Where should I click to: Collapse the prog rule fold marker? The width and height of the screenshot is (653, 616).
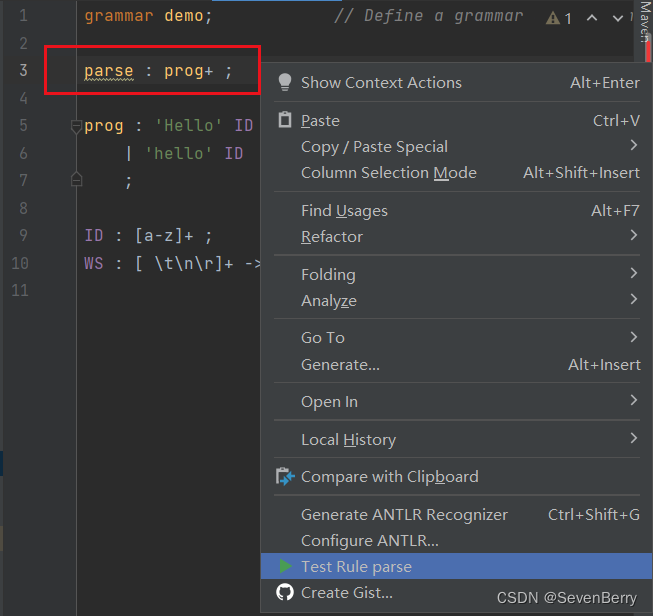[76, 126]
